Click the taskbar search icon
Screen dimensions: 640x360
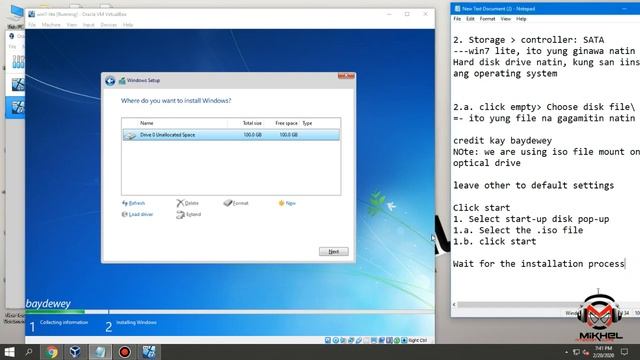[x=29, y=352]
